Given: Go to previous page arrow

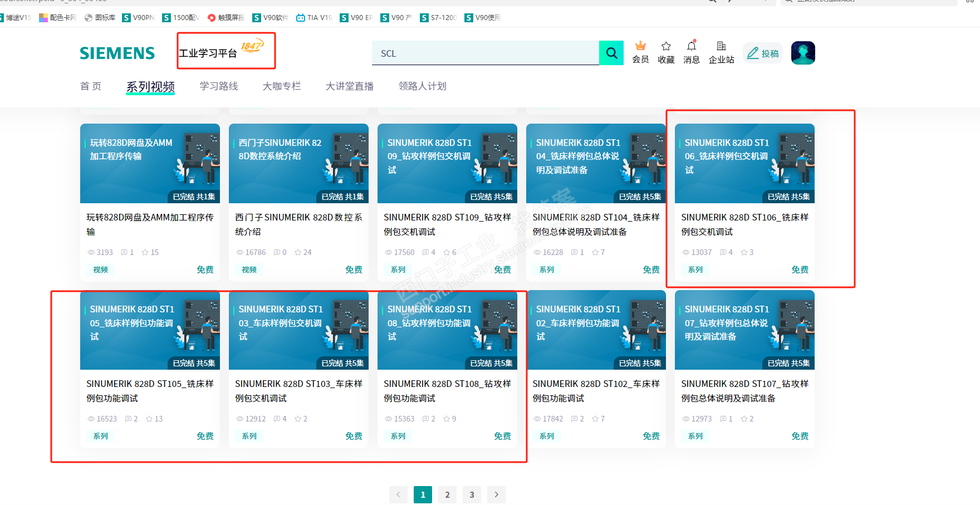Looking at the screenshot, I should 398,494.
